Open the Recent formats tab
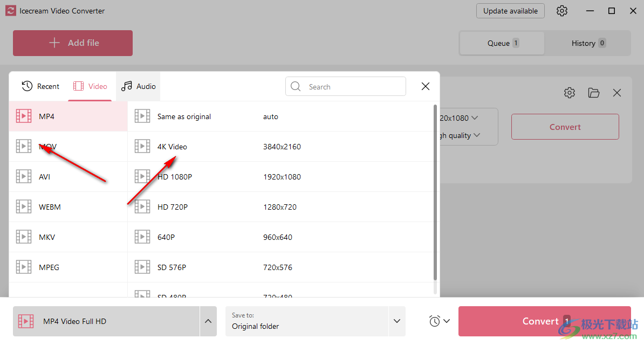The height and width of the screenshot is (345, 644). point(40,86)
